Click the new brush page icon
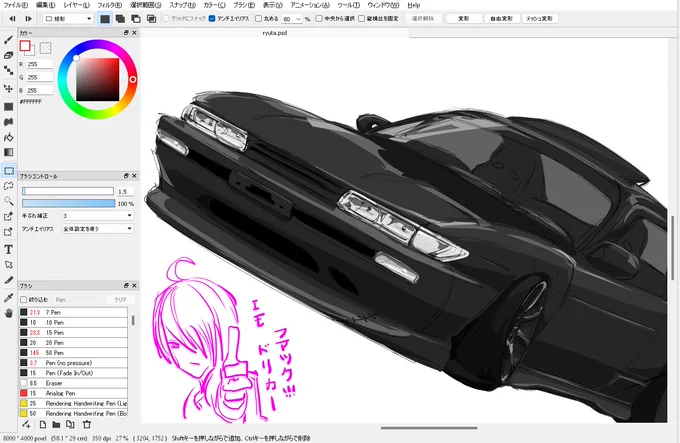The image size is (680, 443). tap(42, 425)
